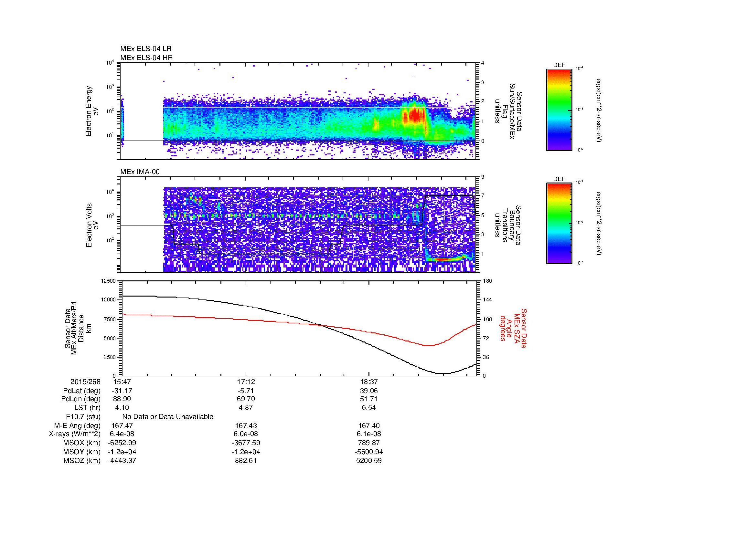Click the top DEF color bar

tap(559, 110)
